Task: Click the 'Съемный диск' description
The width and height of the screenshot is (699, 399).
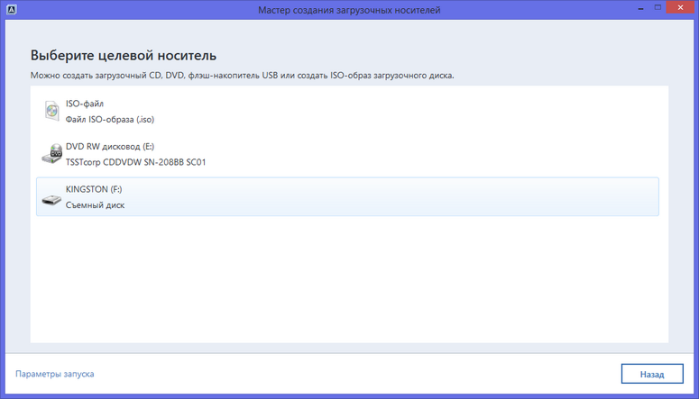Action: [95, 205]
